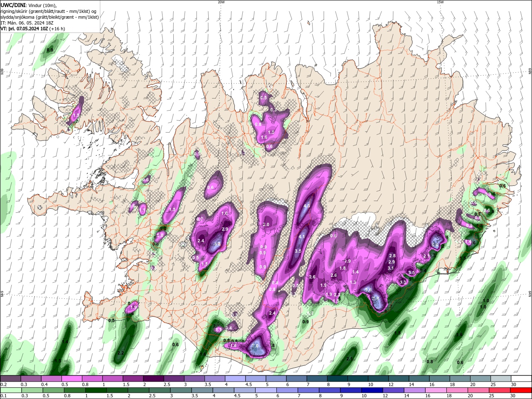The image size is (532, 399).
Task: Click the 20W longitude label
Action: click(x=221, y=2)
